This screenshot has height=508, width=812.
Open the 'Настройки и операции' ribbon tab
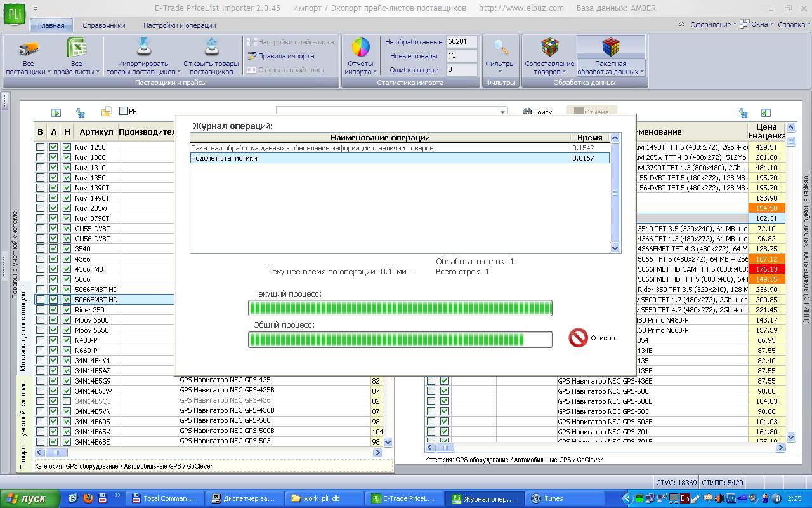(180, 25)
